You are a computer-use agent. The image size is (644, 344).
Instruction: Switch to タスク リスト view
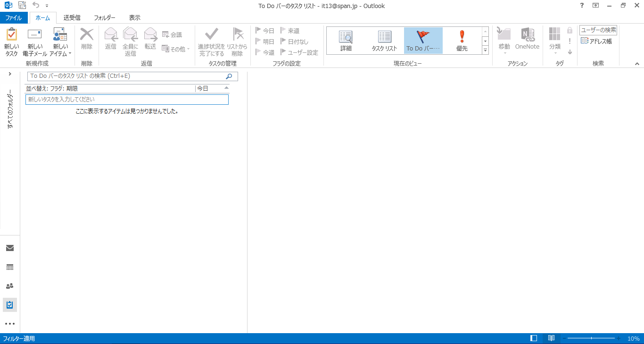385,41
